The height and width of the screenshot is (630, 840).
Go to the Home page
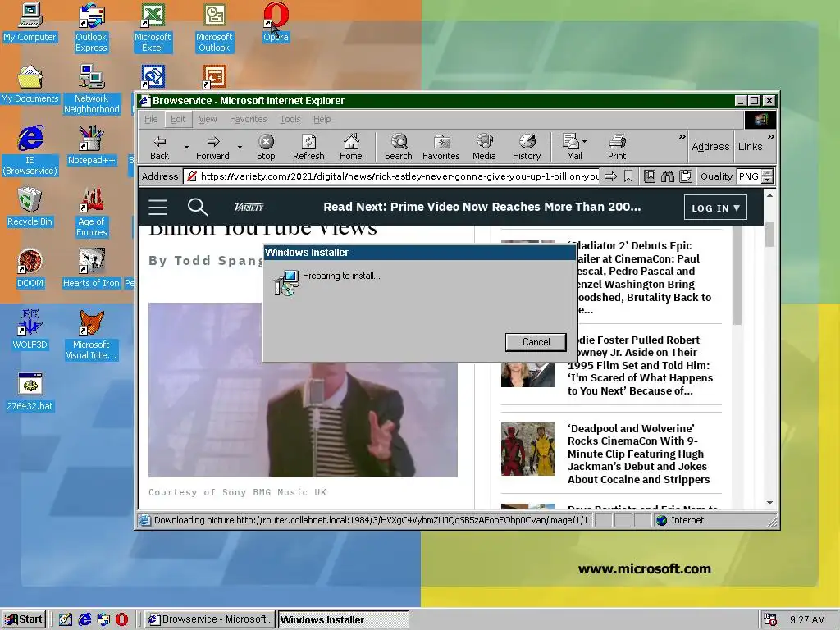(x=351, y=148)
